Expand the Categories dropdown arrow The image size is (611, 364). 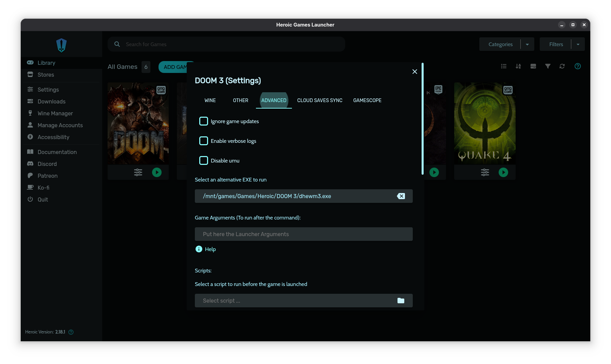[x=527, y=44]
